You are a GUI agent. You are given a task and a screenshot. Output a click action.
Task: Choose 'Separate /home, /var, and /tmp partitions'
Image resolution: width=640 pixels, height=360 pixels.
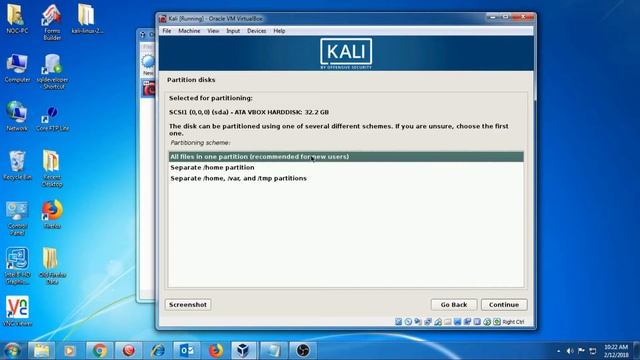click(346, 178)
